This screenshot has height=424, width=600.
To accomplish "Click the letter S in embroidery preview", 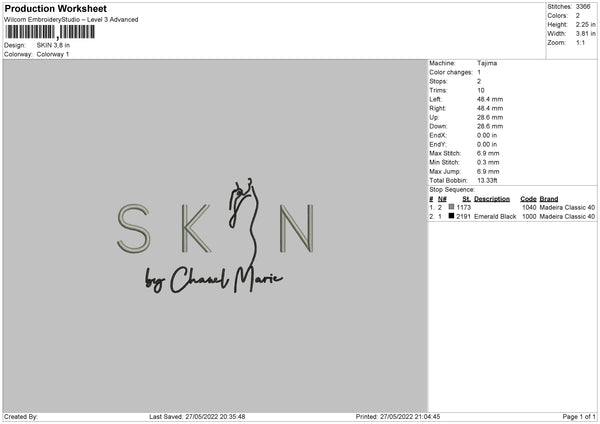I will [x=133, y=228].
